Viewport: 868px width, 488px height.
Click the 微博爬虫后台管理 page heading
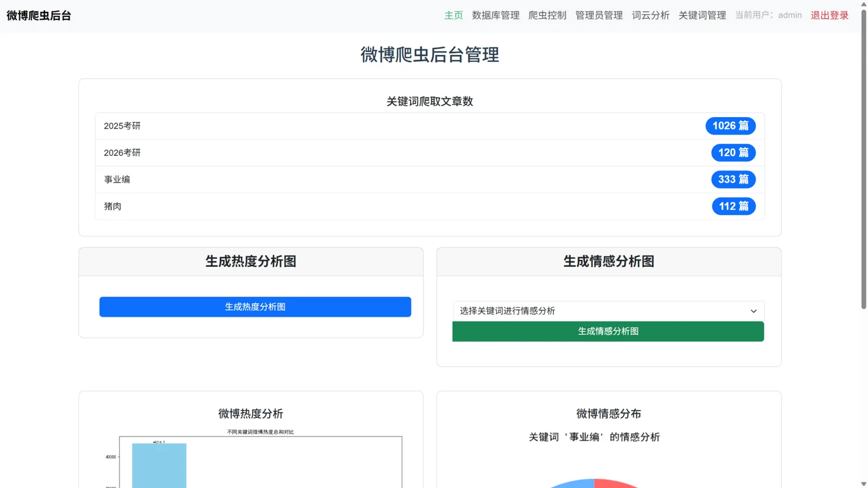[x=430, y=55]
